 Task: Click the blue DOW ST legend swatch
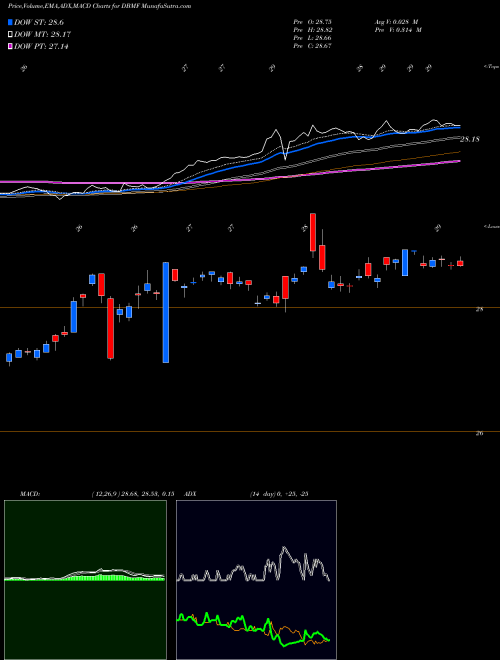[11, 22]
